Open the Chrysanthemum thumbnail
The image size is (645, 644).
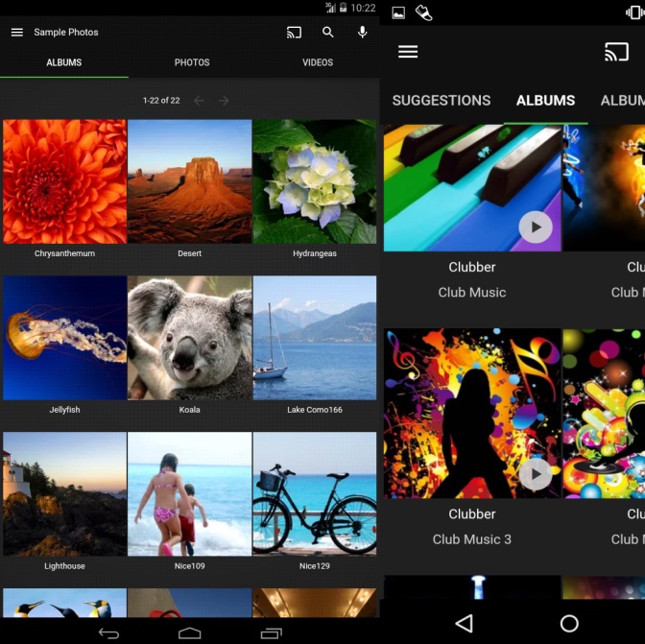point(64,181)
